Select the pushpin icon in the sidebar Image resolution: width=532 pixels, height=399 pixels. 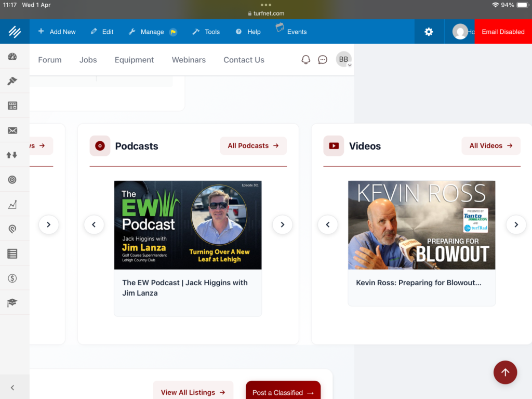click(12, 81)
